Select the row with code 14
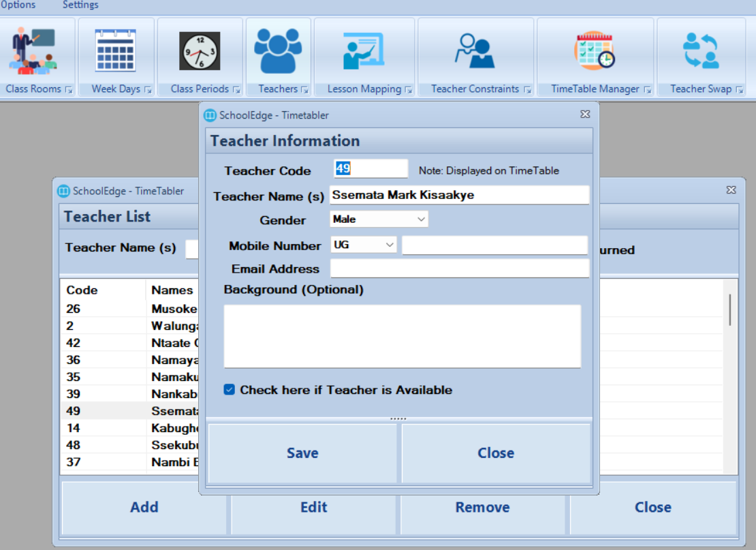This screenshot has width=756, height=550. [x=130, y=428]
